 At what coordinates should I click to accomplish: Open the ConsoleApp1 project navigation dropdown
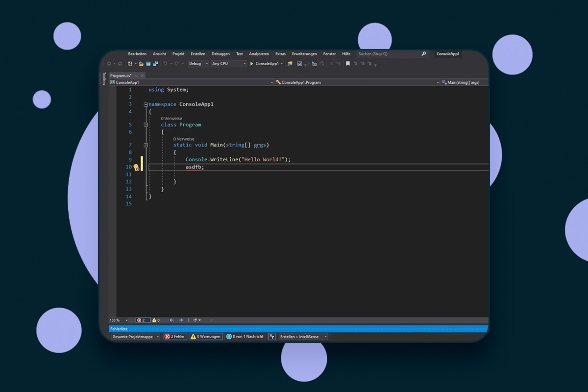[192, 82]
